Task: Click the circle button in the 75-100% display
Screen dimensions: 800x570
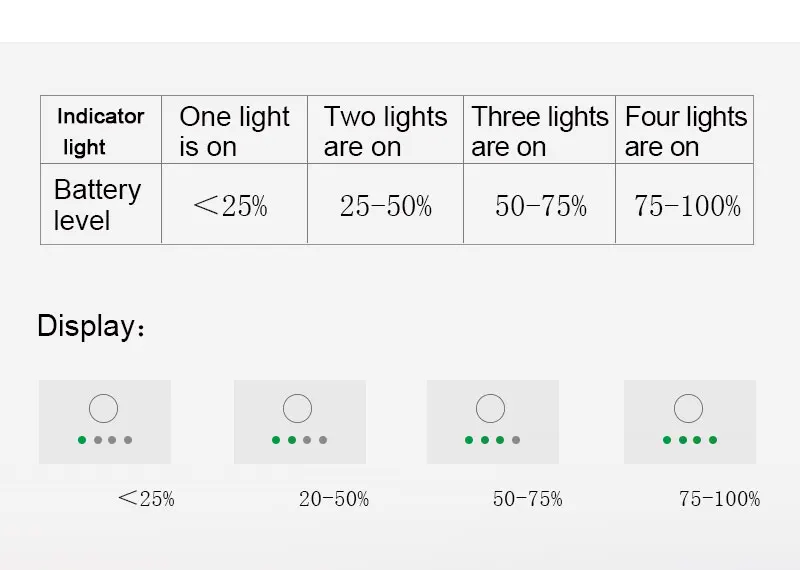Action: click(x=688, y=408)
